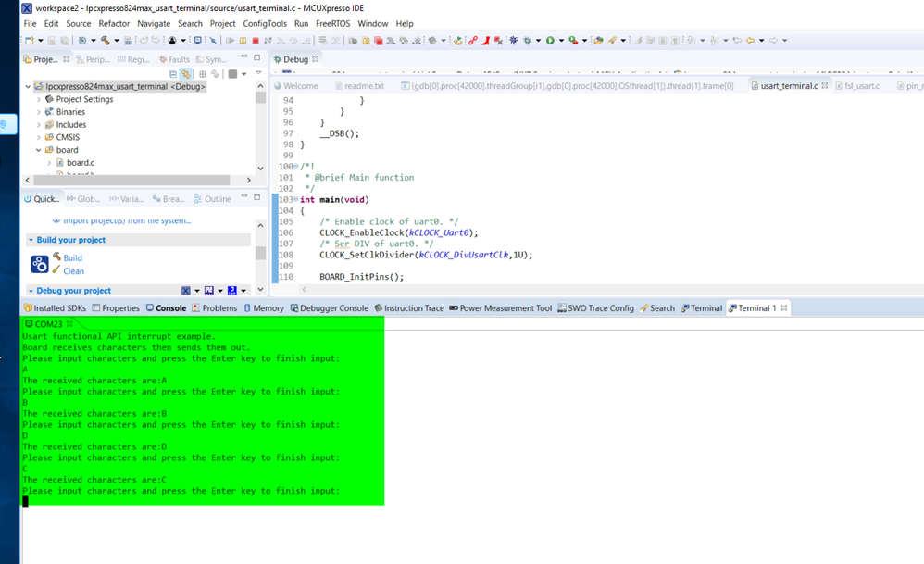Open the File menu

coord(30,23)
